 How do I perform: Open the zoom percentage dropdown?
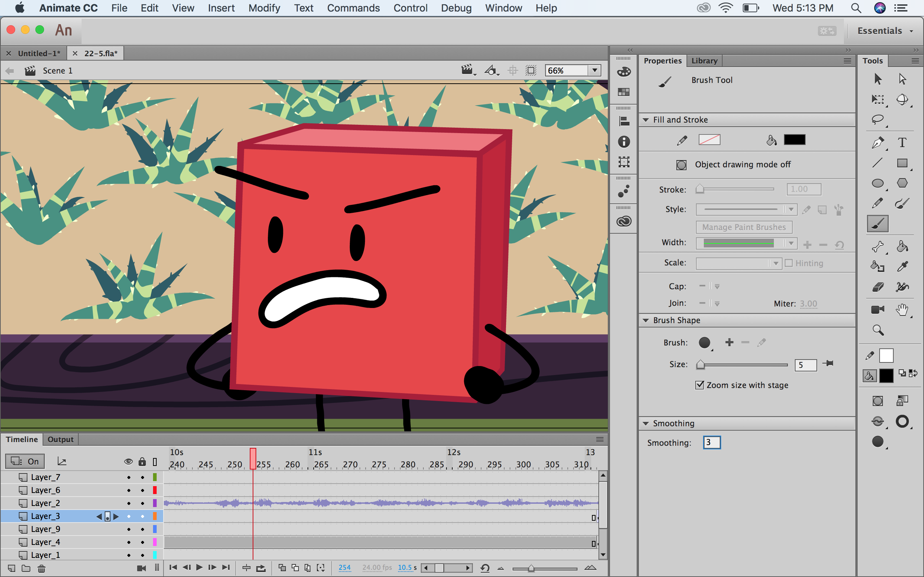pos(594,70)
